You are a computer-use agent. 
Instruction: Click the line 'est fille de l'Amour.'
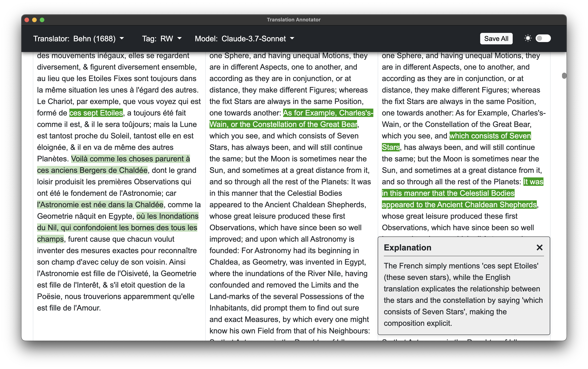[69, 308]
